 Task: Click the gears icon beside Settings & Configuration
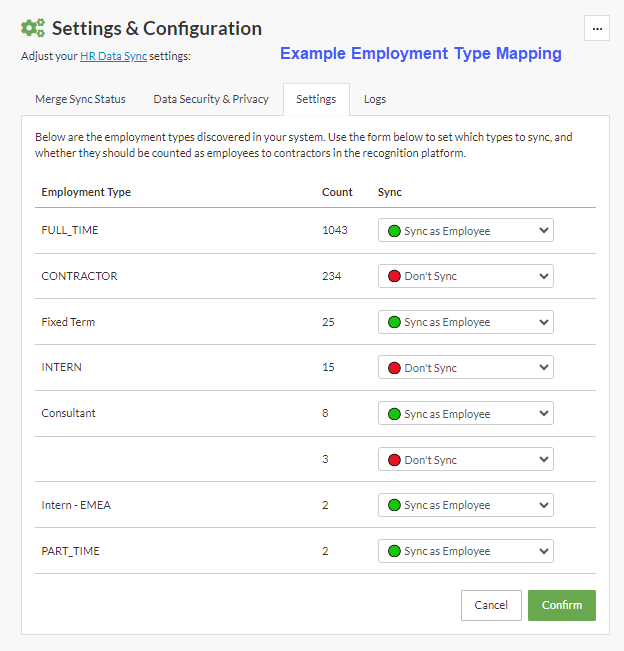tap(33, 29)
